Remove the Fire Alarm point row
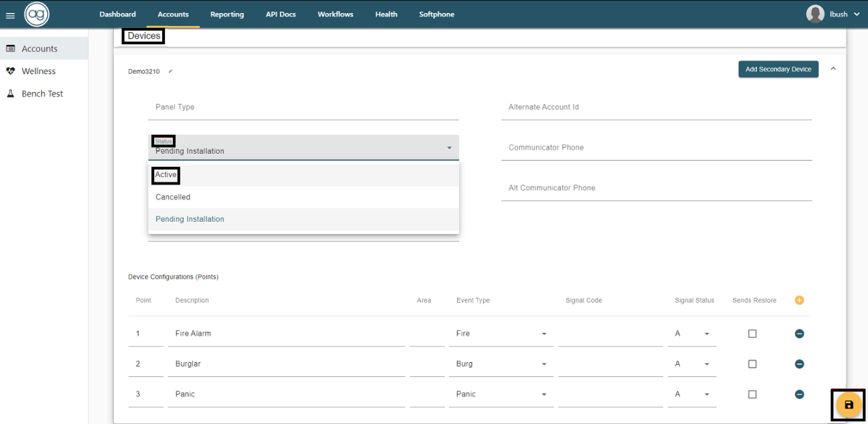The width and height of the screenshot is (868, 424). (x=799, y=333)
